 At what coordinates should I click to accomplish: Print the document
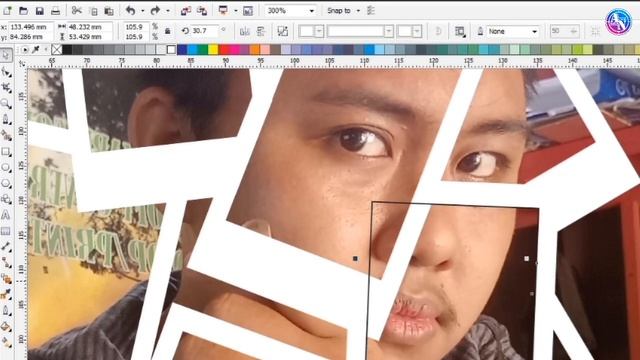56,11
